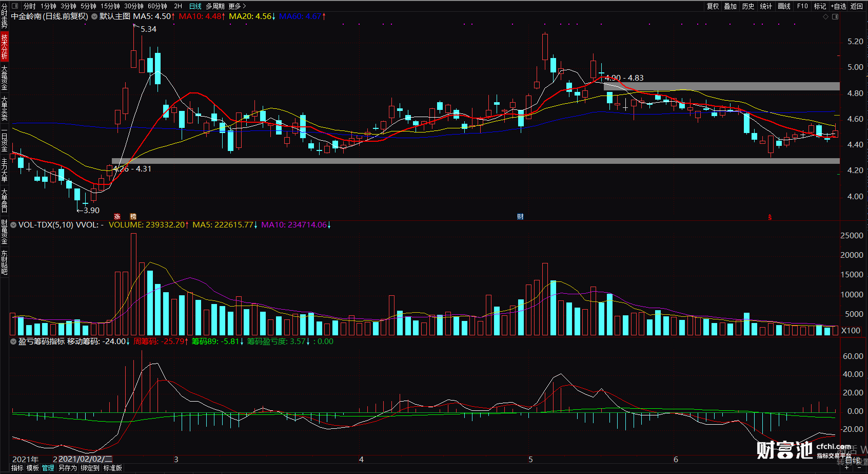Open 统计 statistics
Screen dimensions: 868x474
tap(766, 6)
